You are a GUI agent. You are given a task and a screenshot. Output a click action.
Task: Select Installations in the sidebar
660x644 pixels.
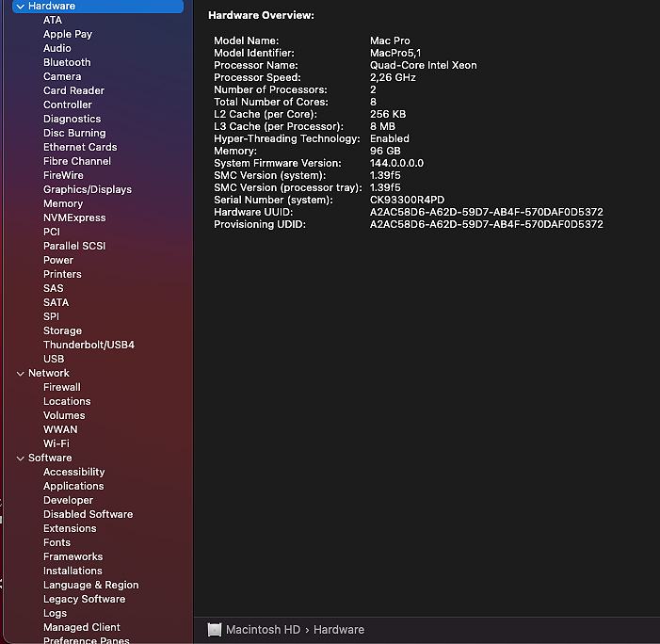click(72, 572)
